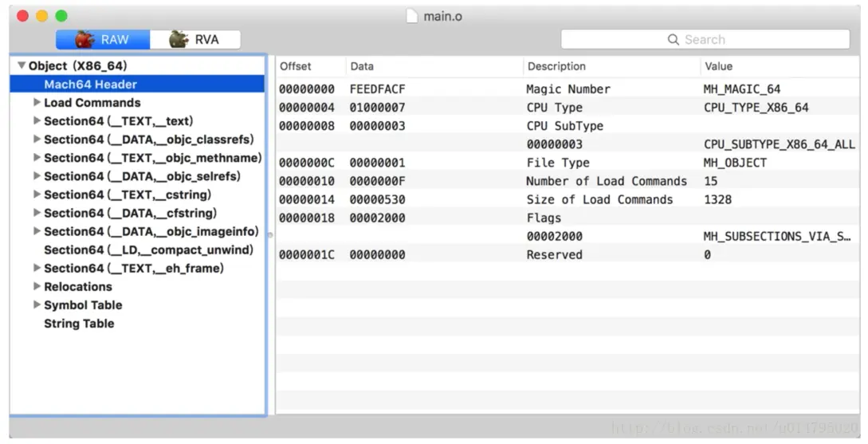Expand Section64 (__TEXT,__text) disclosure triangle

(x=37, y=120)
